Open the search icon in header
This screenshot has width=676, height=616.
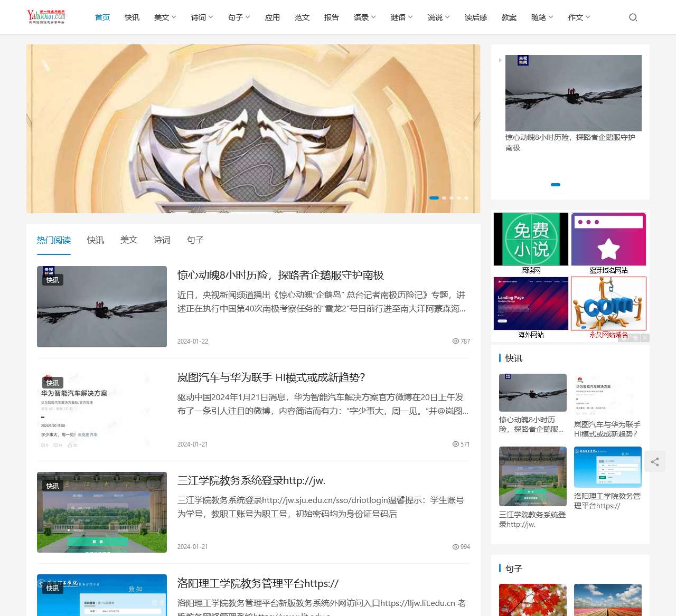633,17
